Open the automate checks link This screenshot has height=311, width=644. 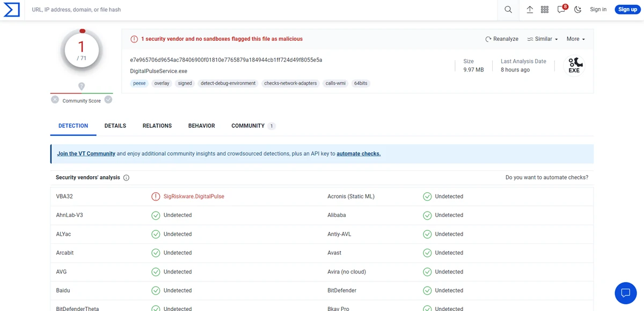tap(358, 154)
